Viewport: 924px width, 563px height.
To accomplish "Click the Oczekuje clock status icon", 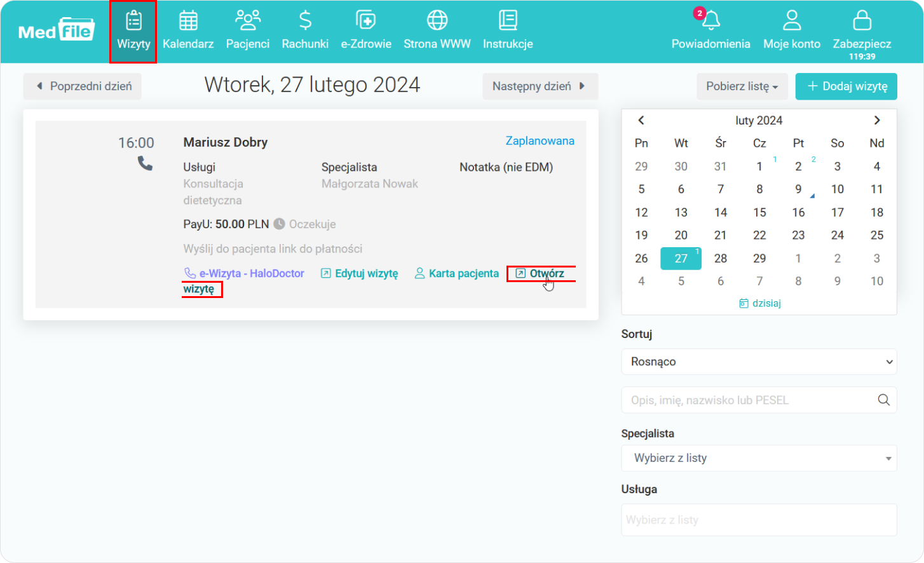I will tap(279, 224).
